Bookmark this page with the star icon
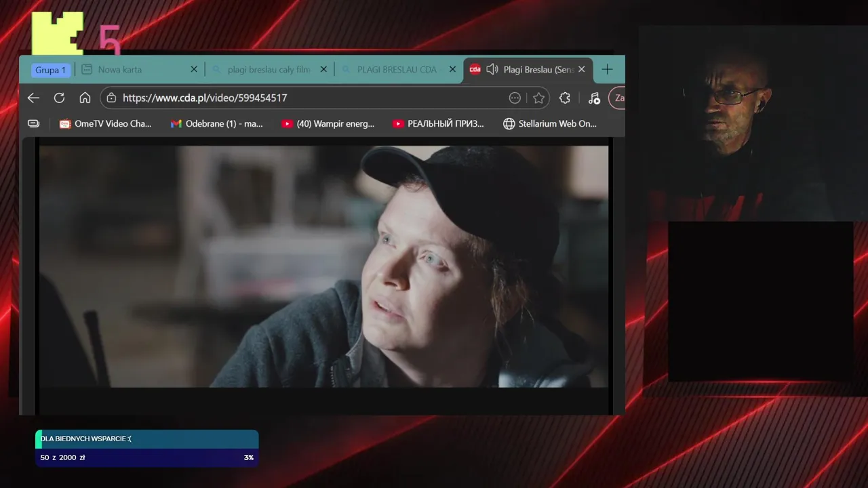Screen dimensions: 868x488 [x=538, y=98]
